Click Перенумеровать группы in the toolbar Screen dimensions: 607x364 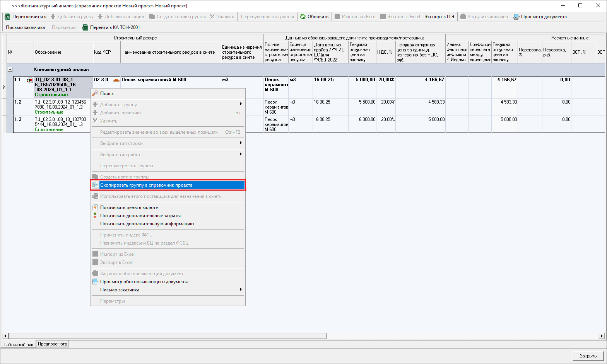point(267,17)
